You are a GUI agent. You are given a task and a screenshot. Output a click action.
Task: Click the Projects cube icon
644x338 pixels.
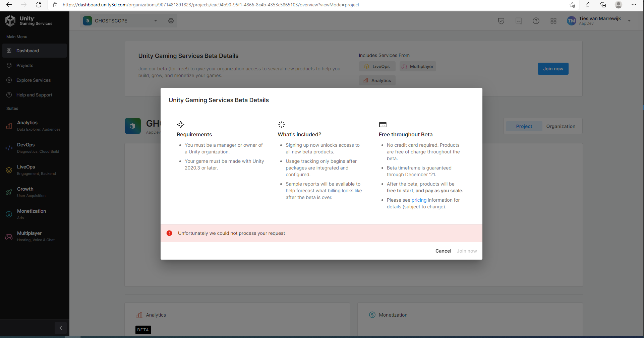9,65
